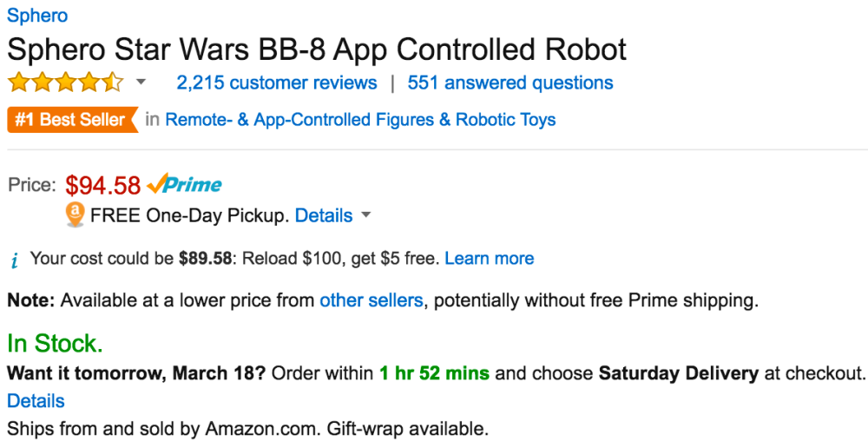Open Remote- & App-Controlled Figures category link
Viewport: 868px width, 441px height.
360,120
